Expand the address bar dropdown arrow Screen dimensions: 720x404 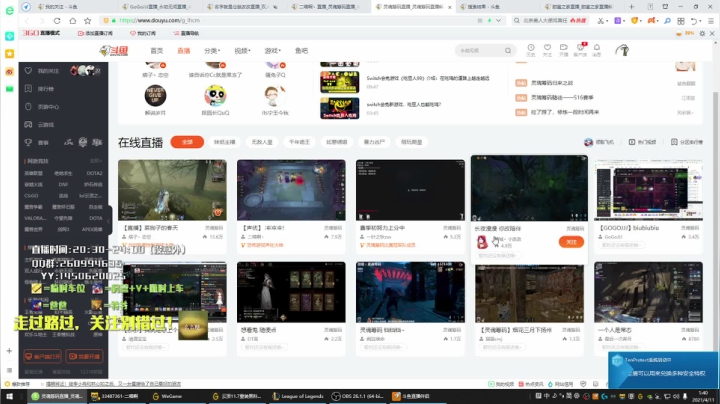tap(498, 21)
